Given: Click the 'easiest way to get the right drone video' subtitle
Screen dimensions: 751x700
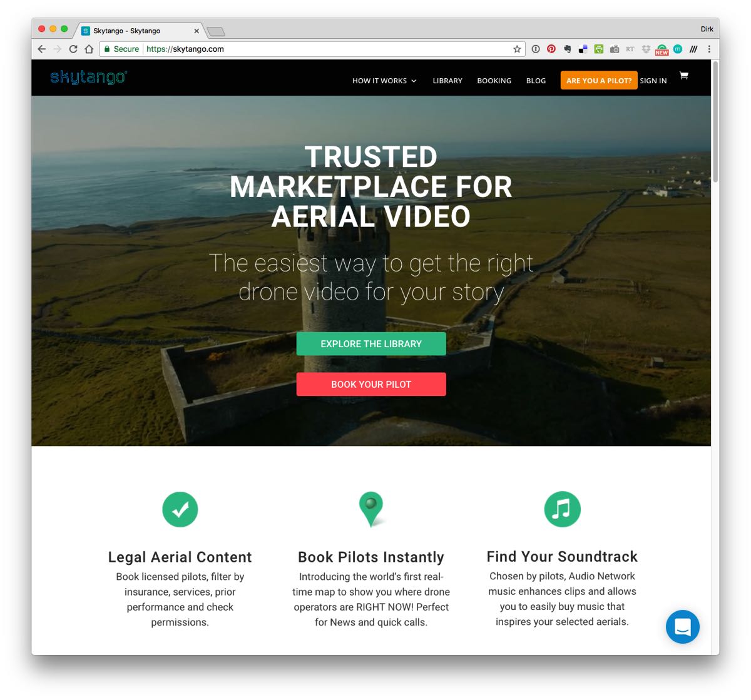Looking at the screenshot, I should tap(371, 278).
